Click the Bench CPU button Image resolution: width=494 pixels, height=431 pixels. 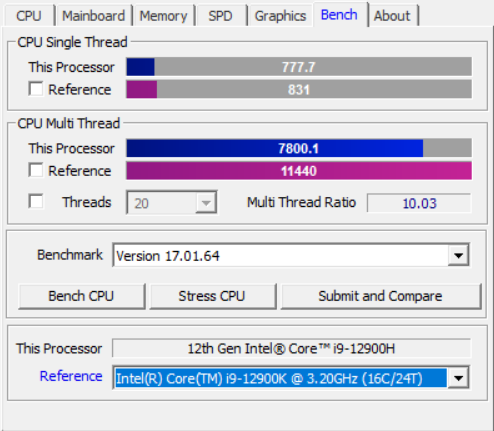coord(82,296)
